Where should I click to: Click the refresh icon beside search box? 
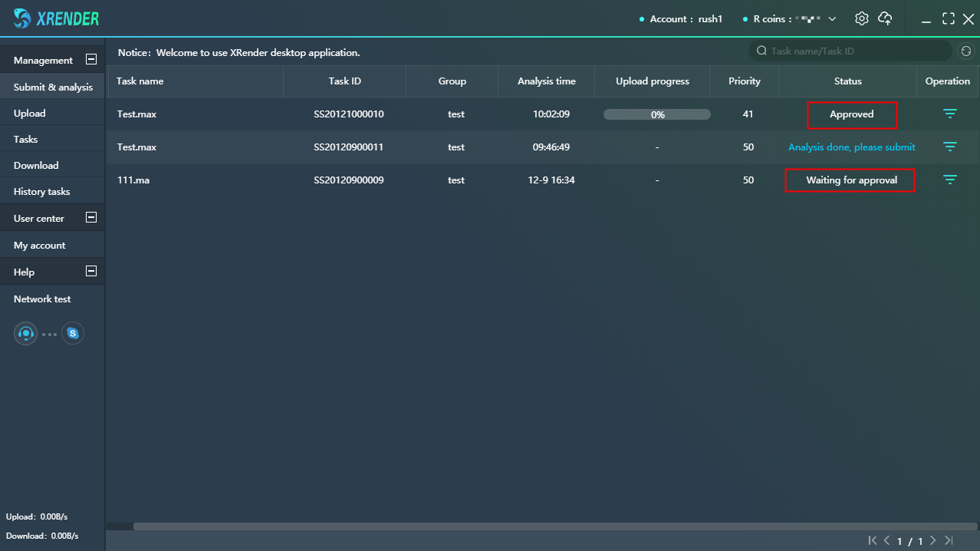[966, 51]
